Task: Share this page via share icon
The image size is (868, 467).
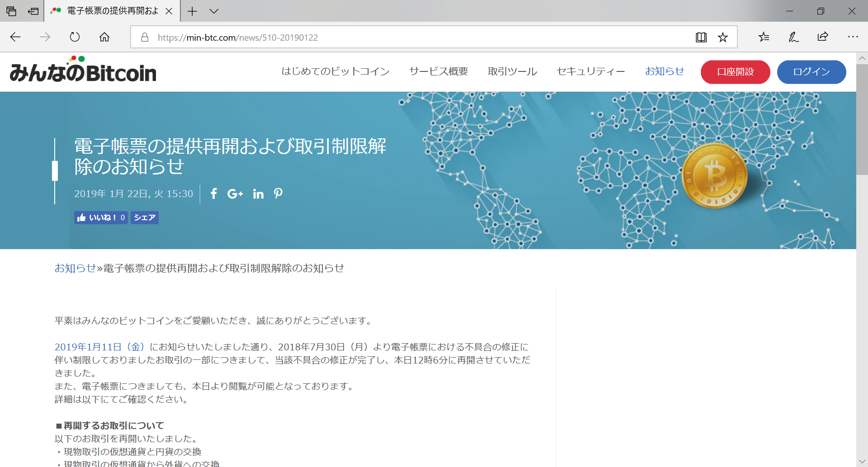Action: pyautogui.click(x=823, y=37)
